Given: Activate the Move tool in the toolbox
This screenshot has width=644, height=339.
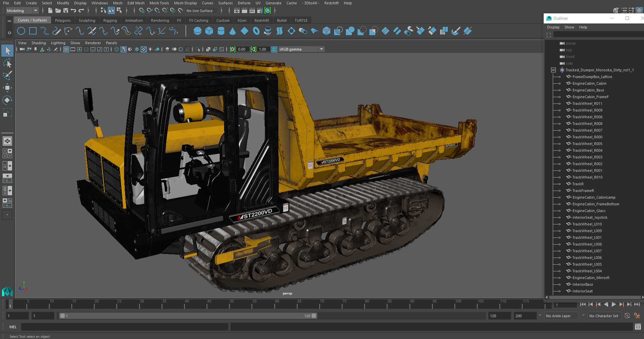Looking at the screenshot, I should tap(7, 88).
